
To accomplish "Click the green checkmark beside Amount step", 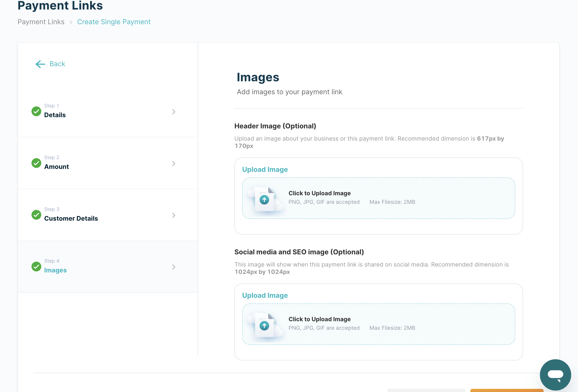I will (36, 163).
